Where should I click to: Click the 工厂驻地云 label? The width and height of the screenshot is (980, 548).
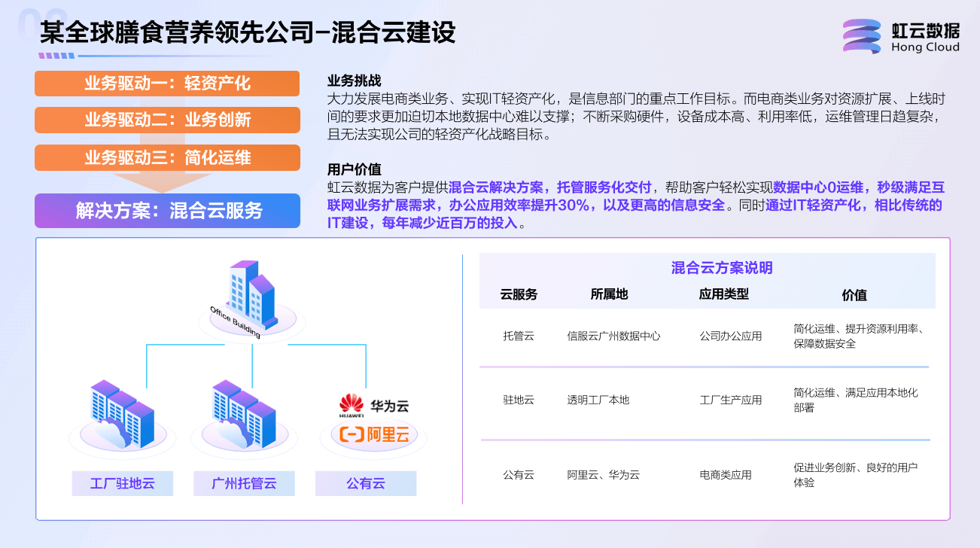[x=123, y=483]
